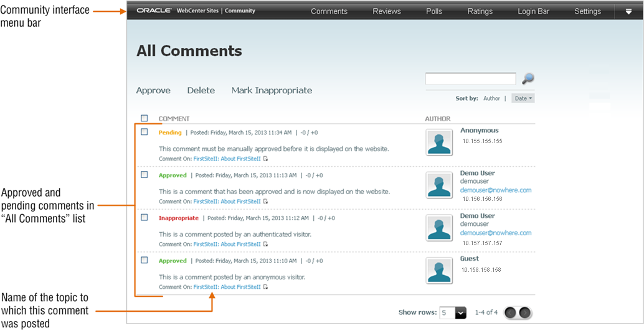
Task: Open the Settings menu
Action: (x=587, y=11)
